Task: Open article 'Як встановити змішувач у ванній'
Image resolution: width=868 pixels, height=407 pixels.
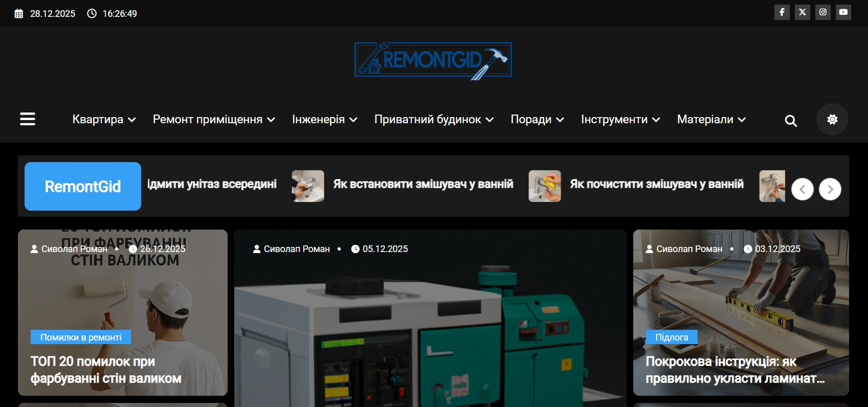Action: 423,184
